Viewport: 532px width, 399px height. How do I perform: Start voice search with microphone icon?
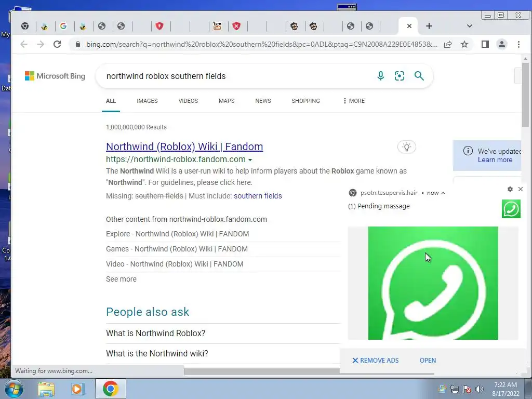tap(381, 76)
